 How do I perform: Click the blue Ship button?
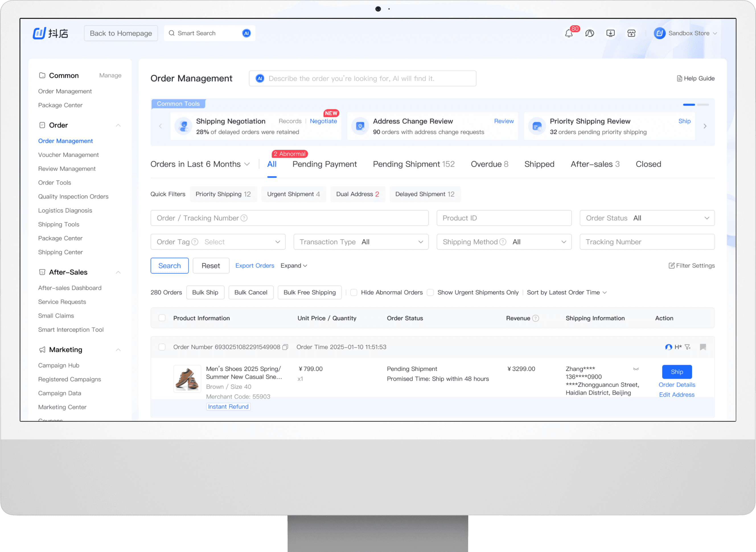point(677,372)
